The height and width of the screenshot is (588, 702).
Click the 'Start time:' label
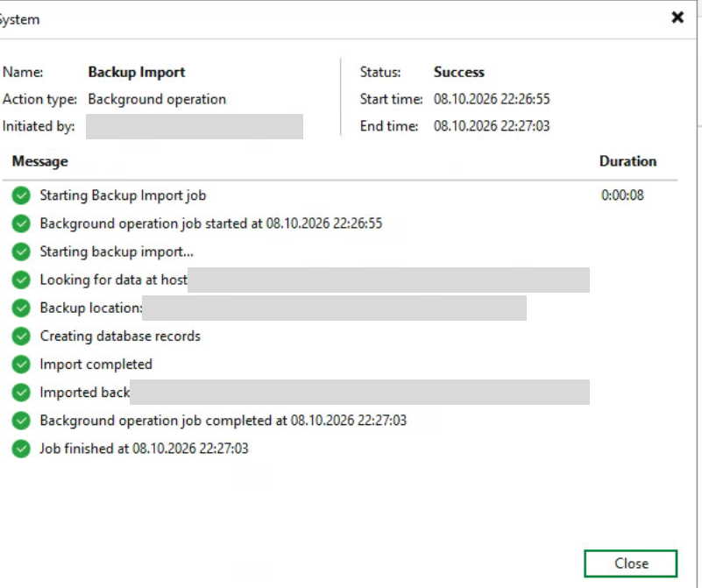391,99
